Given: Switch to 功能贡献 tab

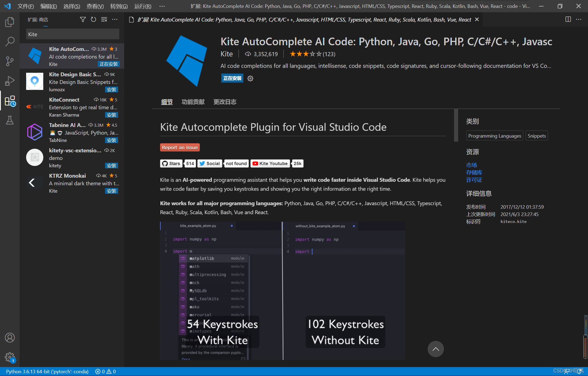Looking at the screenshot, I should click(x=193, y=102).
